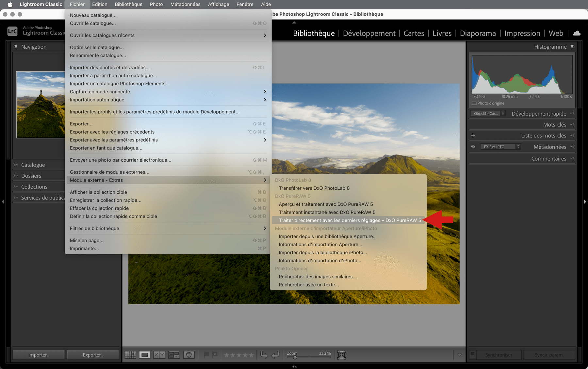The image size is (588, 369).
Task: Click the Synch. param. button
Action: point(549,355)
